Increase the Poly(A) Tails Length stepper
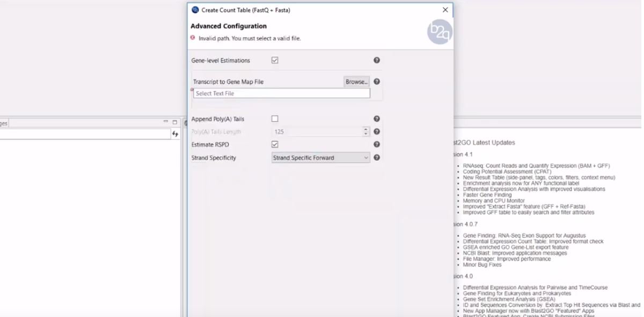This screenshot has height=317, width=644. (x=367, y=129)
